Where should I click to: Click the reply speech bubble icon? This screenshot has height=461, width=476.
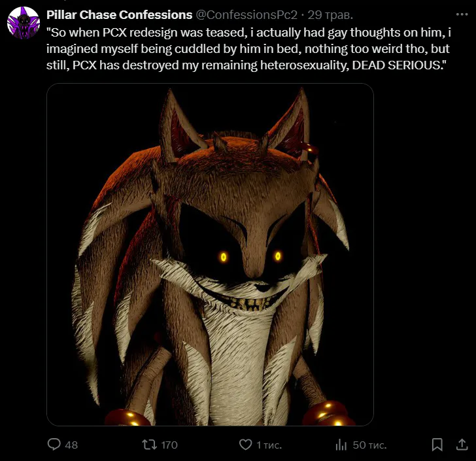tap(55, 445)
